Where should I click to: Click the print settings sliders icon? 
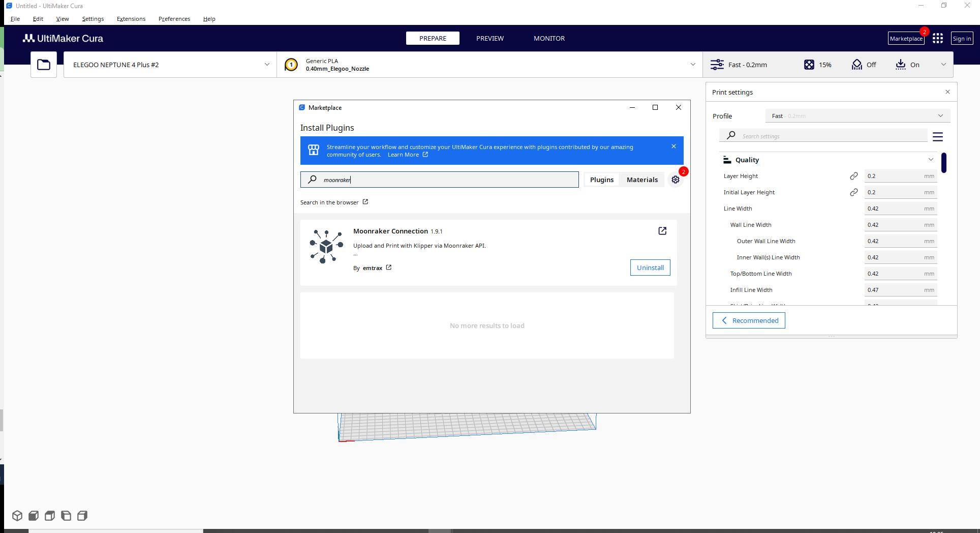coord(717,65)
